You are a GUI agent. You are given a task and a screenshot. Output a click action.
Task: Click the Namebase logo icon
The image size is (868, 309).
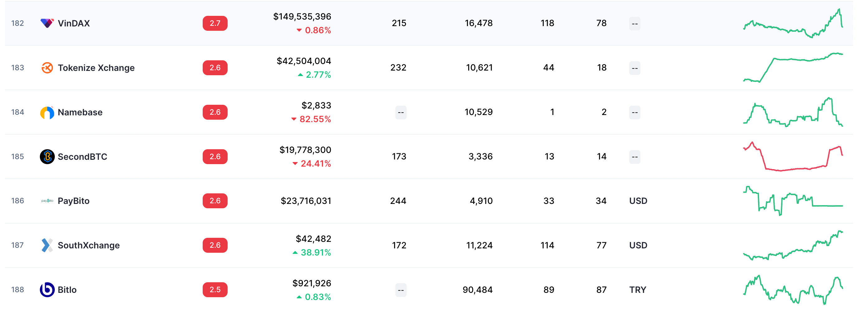pyautogui.click(x=47, y=112)
